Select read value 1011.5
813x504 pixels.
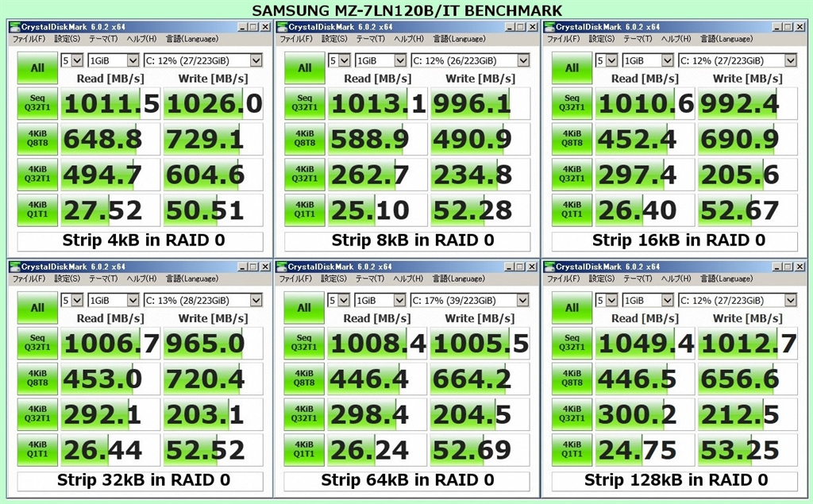[110, 104]
